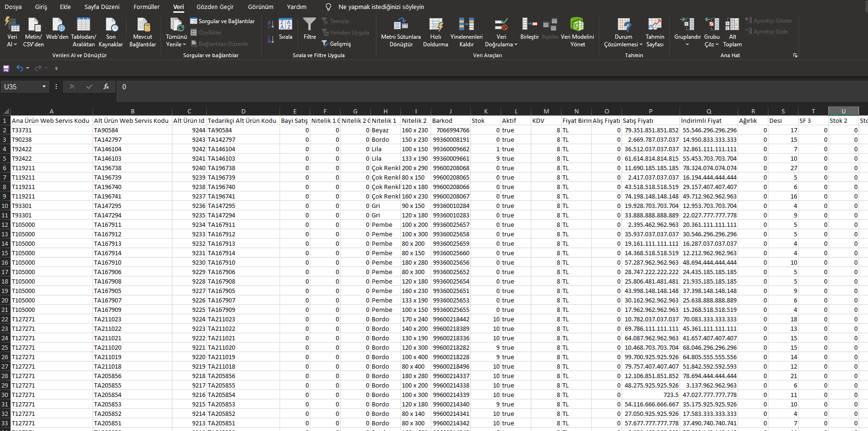Create a Tahmin Sayfası forecast
Viewport: 868px width, 431px height.
point(655,32)
